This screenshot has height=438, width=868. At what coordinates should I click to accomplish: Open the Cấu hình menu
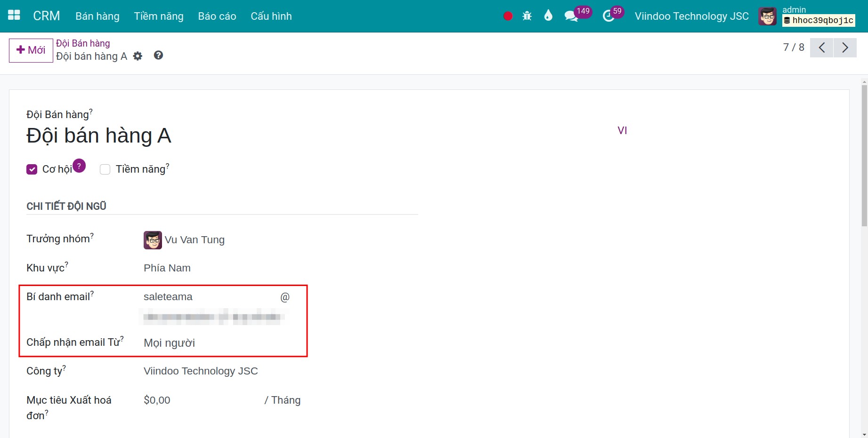[271, 16]
